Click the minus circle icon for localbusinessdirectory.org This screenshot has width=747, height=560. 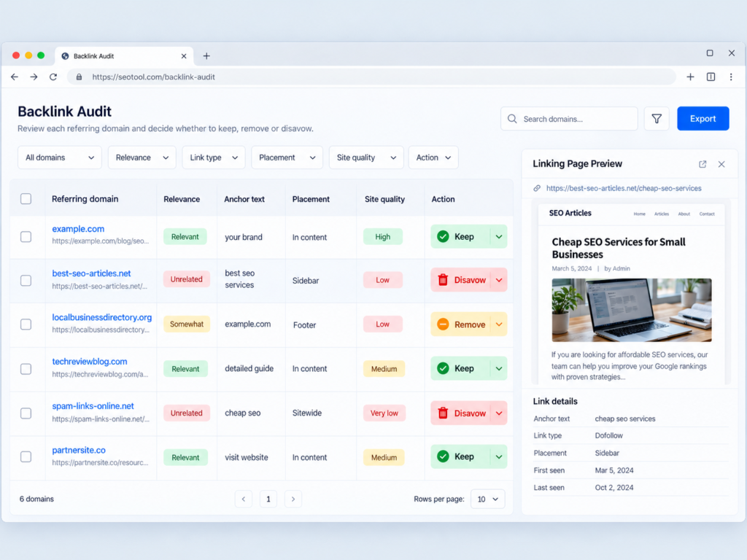point(443,324)
